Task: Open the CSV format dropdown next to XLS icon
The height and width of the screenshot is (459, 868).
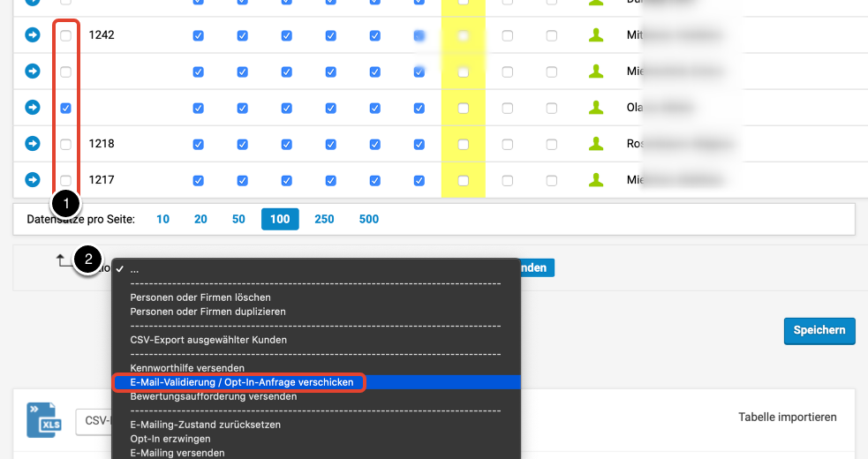Action: (x=93, y=421)
